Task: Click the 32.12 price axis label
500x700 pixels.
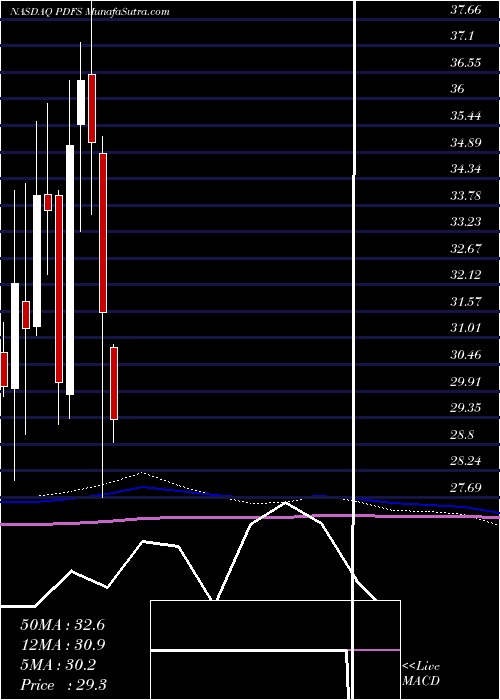Action: click(x=466, y=275)
